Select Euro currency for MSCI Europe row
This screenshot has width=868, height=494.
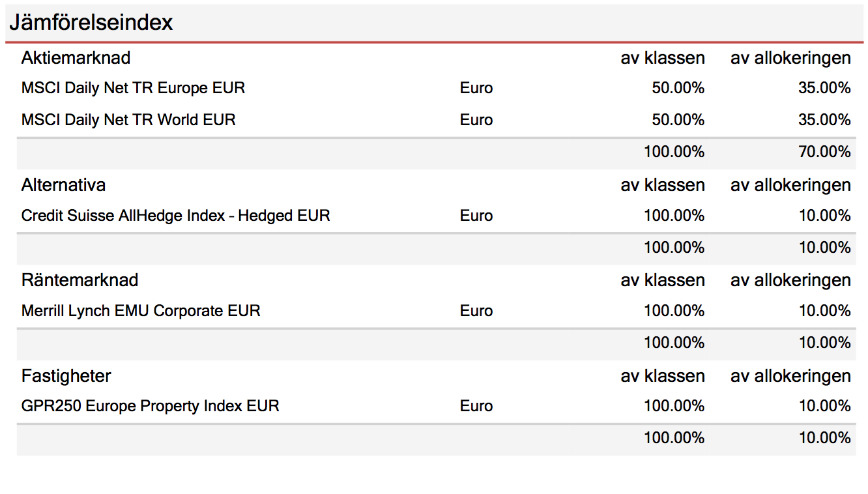pos(476,88)
